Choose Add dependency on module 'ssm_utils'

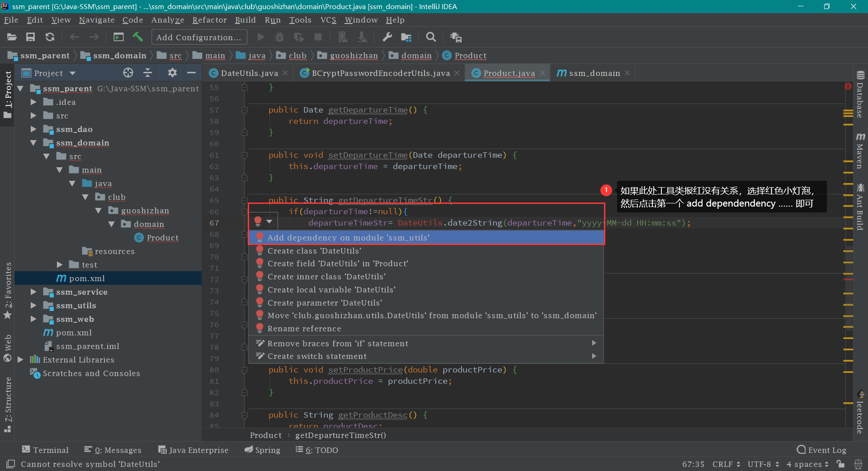click(348, 238)
